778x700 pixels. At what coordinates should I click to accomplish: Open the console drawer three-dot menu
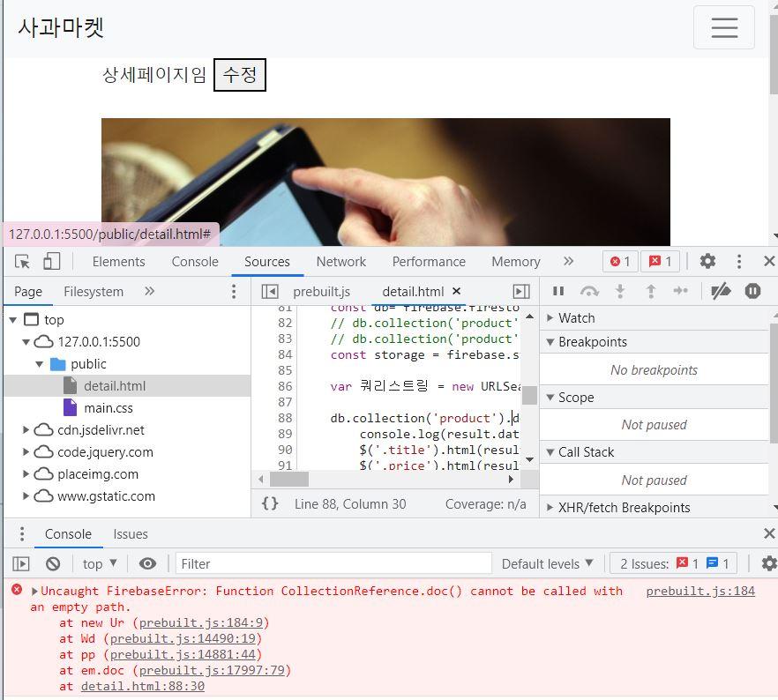22,534
